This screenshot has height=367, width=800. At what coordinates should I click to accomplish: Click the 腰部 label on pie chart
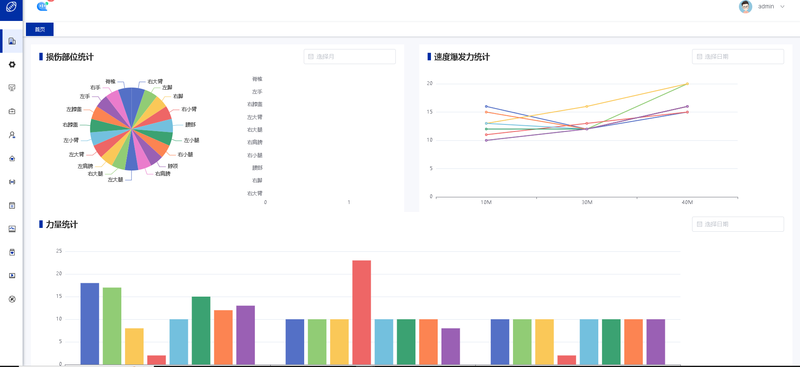point(190,125)
